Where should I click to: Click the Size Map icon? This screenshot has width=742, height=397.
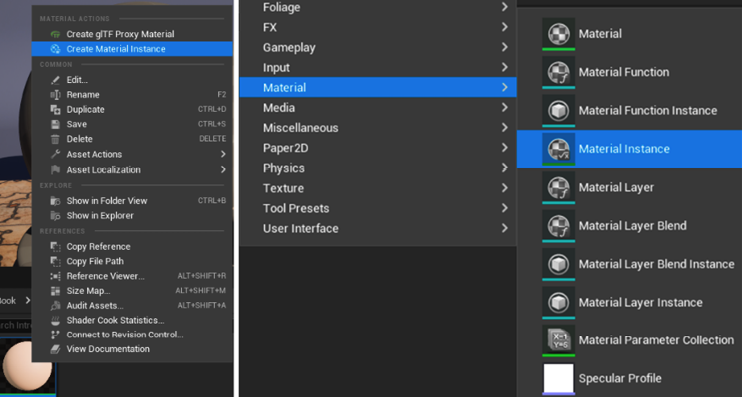(55, 291)
